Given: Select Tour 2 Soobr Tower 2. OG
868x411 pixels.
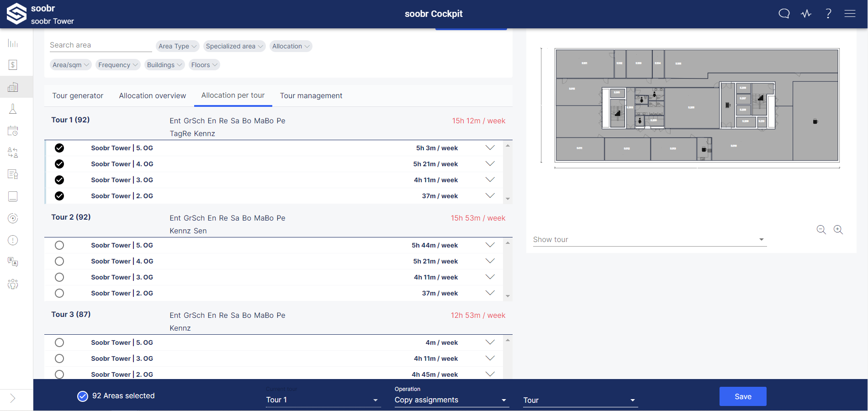Looking at the screenshot, I should [59, 293].
